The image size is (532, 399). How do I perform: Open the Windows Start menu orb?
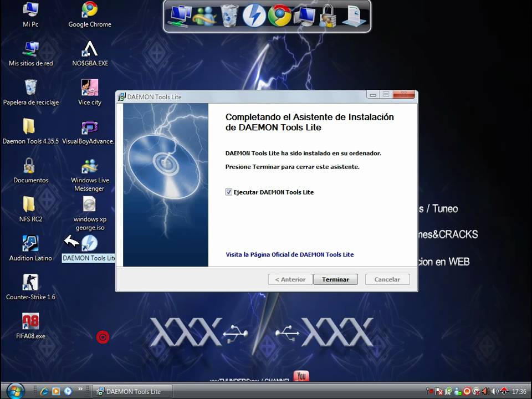[16, 391]
